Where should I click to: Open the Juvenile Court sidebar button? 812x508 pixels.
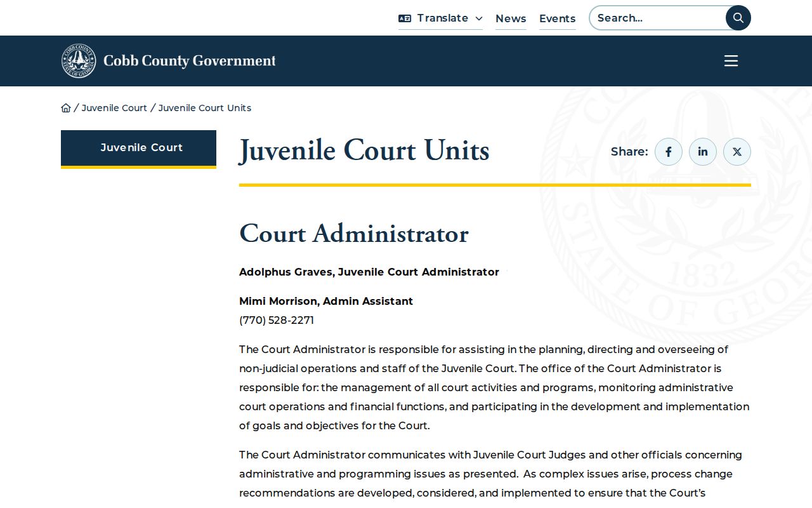[x=138, y=148]
